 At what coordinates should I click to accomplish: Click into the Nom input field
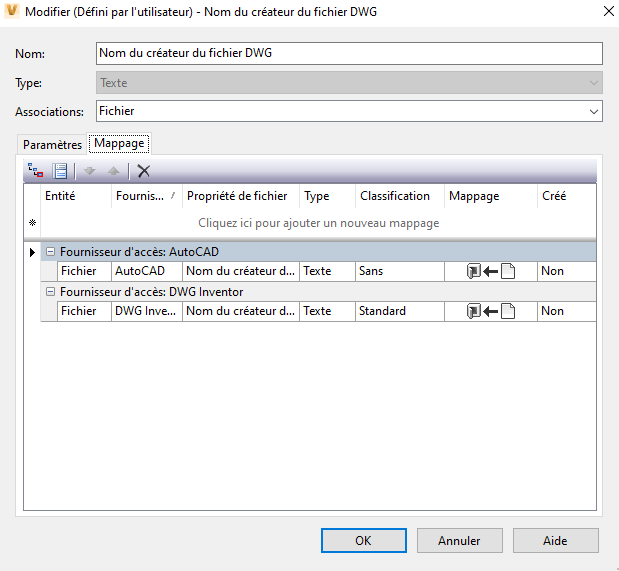point(349,53)
